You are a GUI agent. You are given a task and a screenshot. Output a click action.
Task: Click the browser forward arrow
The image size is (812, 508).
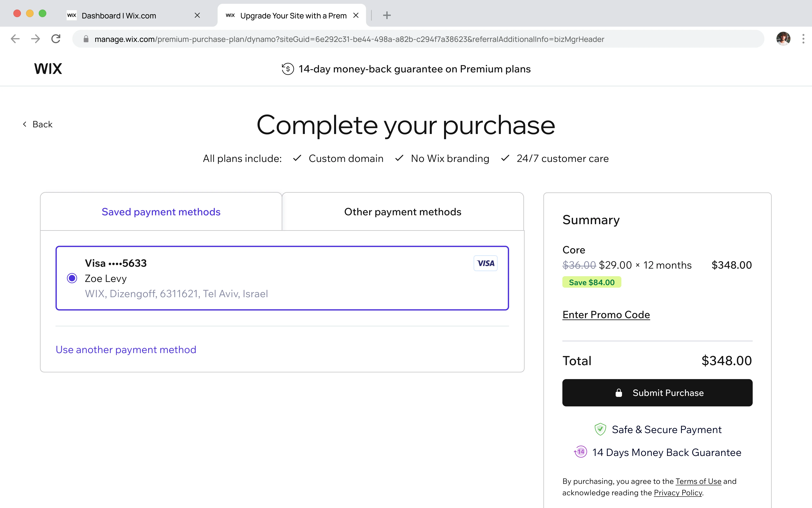pyautogui.click(x=36, y=39)
